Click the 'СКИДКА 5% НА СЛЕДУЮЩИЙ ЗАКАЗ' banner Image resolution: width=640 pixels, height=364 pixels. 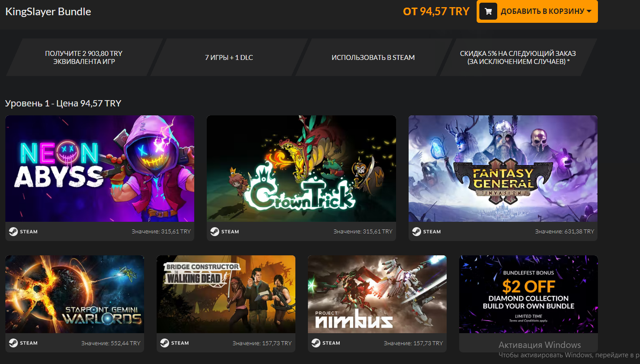click(x=518, y=57)
